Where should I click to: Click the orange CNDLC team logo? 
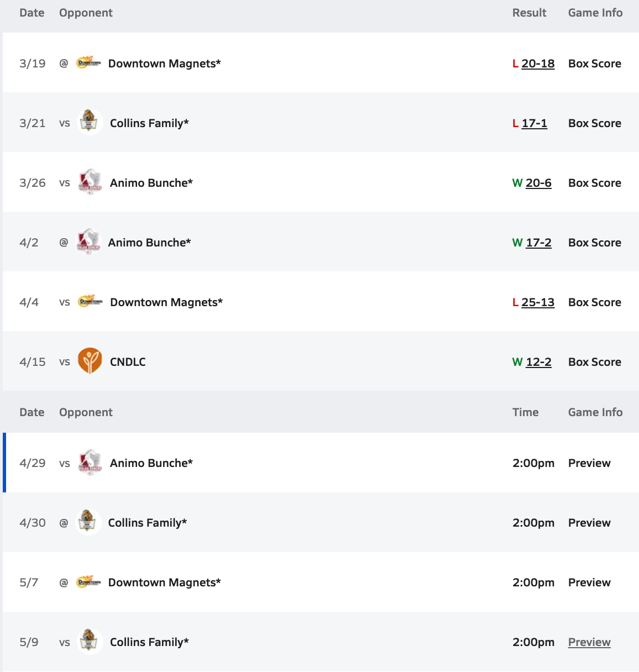(90, 361)
